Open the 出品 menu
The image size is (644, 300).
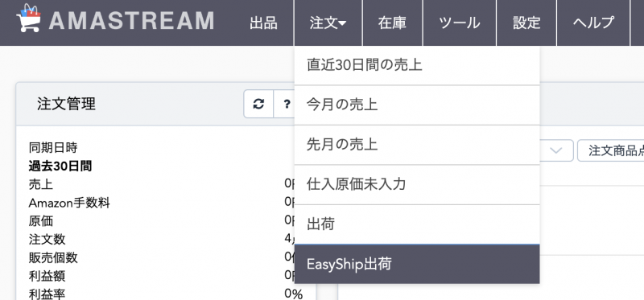[x=263, y=23]
